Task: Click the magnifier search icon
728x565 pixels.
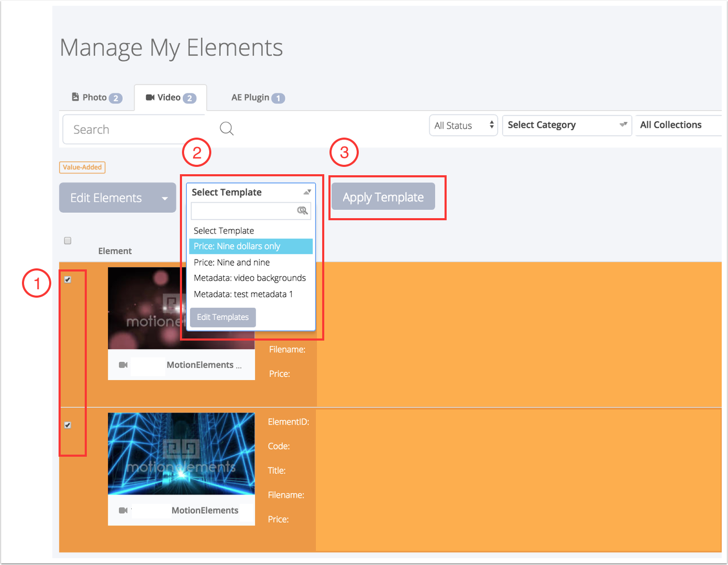Action: (x=226, y=129)
